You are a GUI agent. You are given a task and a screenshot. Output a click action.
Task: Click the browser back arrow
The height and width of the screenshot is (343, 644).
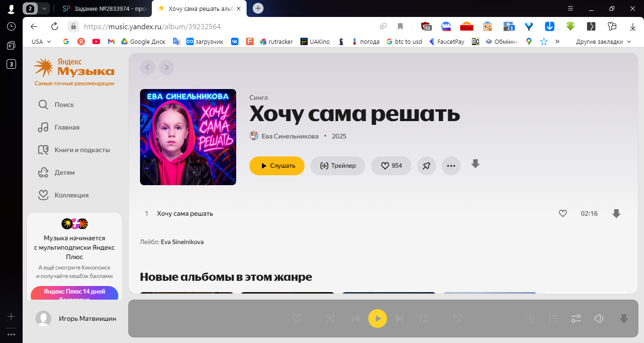pyautogui.click(x=33, y=26)
